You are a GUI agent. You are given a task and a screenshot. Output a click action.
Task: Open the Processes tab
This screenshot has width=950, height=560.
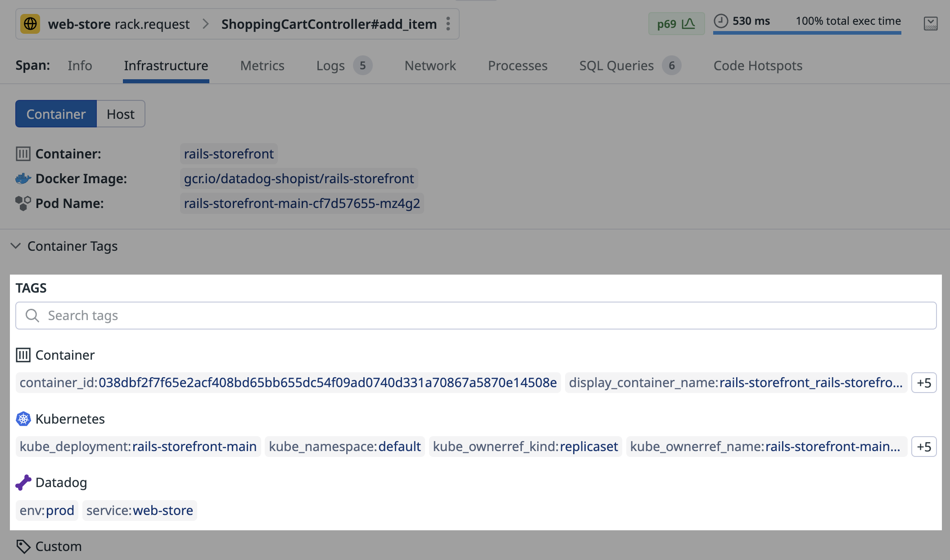pyautogui.click(x=518, y=66)
